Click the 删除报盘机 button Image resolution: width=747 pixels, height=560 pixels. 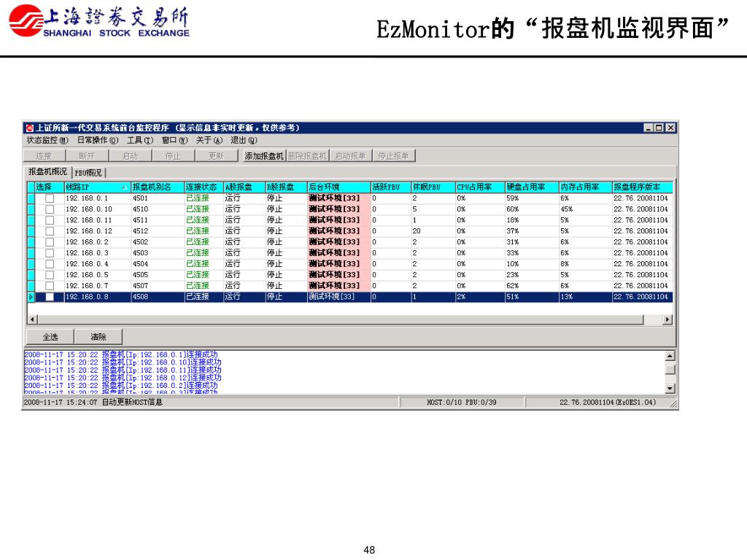tap(307, 156)
